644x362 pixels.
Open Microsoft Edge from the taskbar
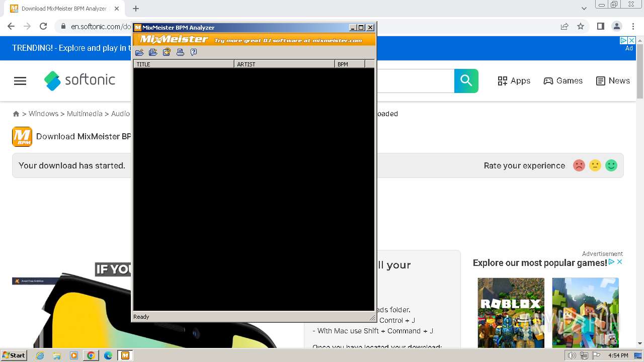pyautogui.click(x=108, y=355)
